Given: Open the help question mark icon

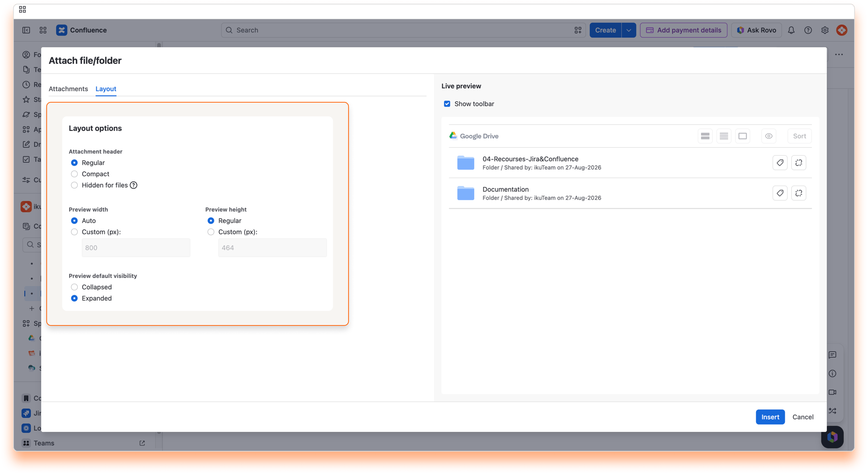Looking at the screenshot, I should [x=808, y=30].
